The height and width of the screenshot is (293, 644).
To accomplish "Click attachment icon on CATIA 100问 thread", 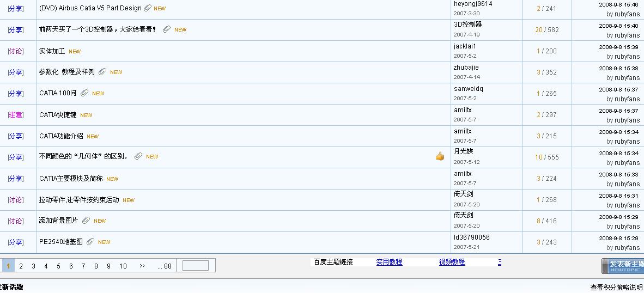I will pos(84,93).
